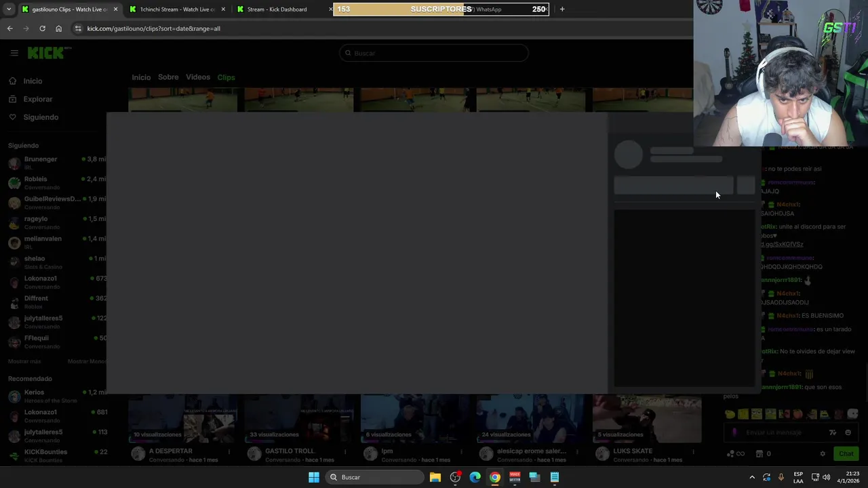Open the Kick hamburger sidebar menu
Image resolution: width=868 pixels, height=488 pixels.
click(x=14, y=53)
